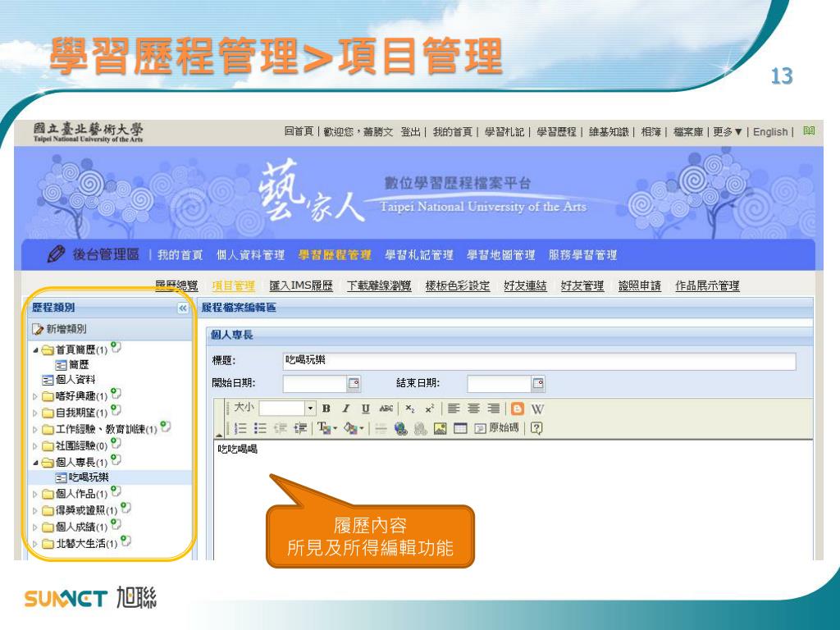Switch to 樣板色彩設定 tab
The image size is (840, 630).
[x=458, y=286]
